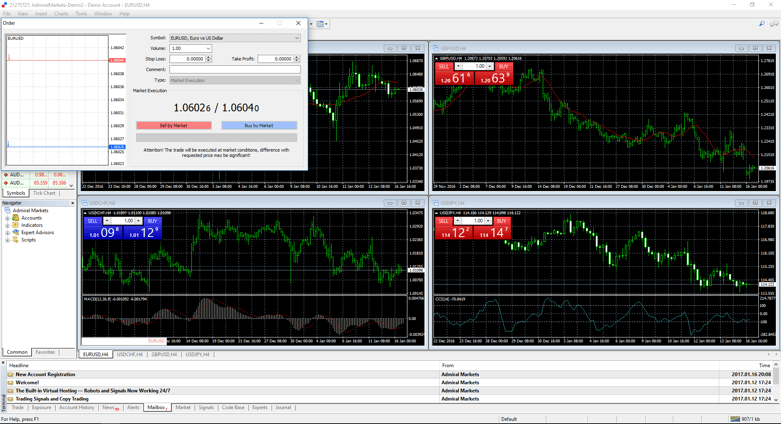Click SELL on the USDJPY chart panel

tap(443, 221)
